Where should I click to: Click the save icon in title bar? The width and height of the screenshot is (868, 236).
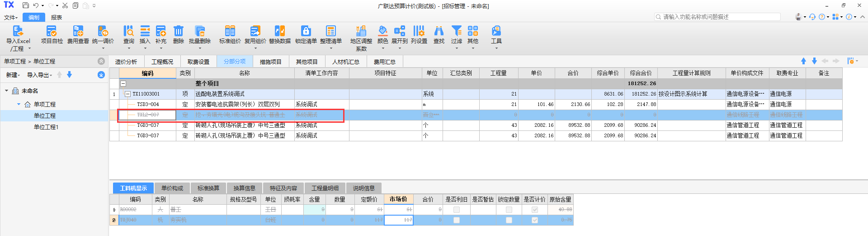26,5
